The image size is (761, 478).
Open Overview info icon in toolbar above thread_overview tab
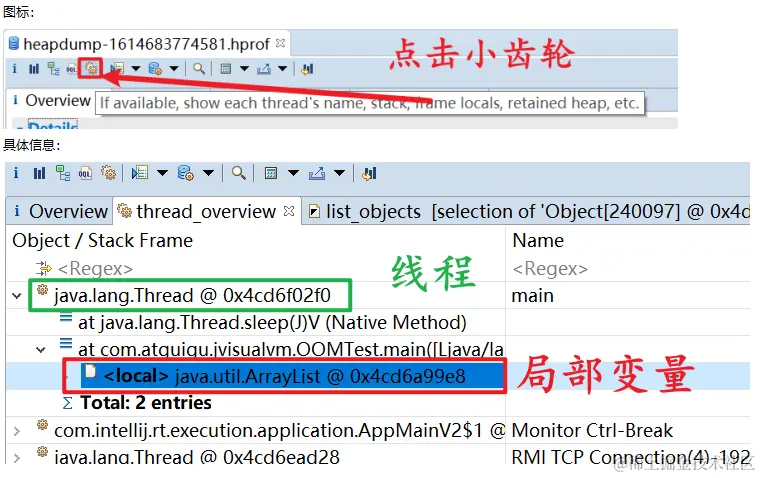(x=16, y=173)
